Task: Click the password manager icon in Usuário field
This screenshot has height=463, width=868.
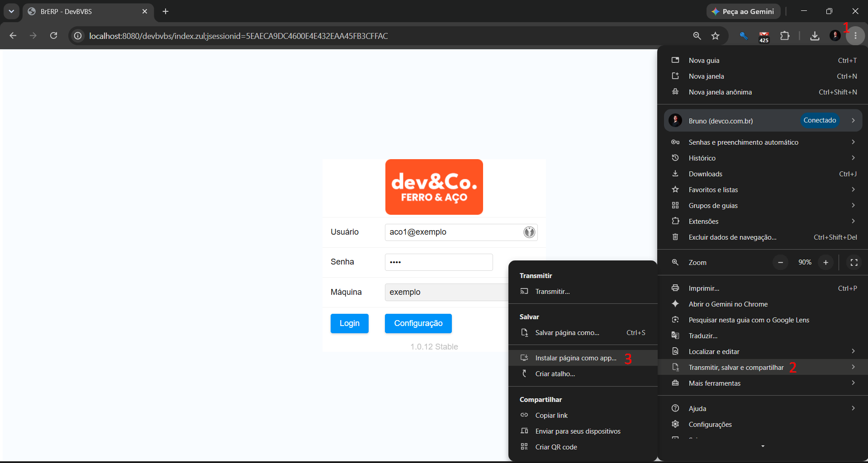Action: (529, 232)
